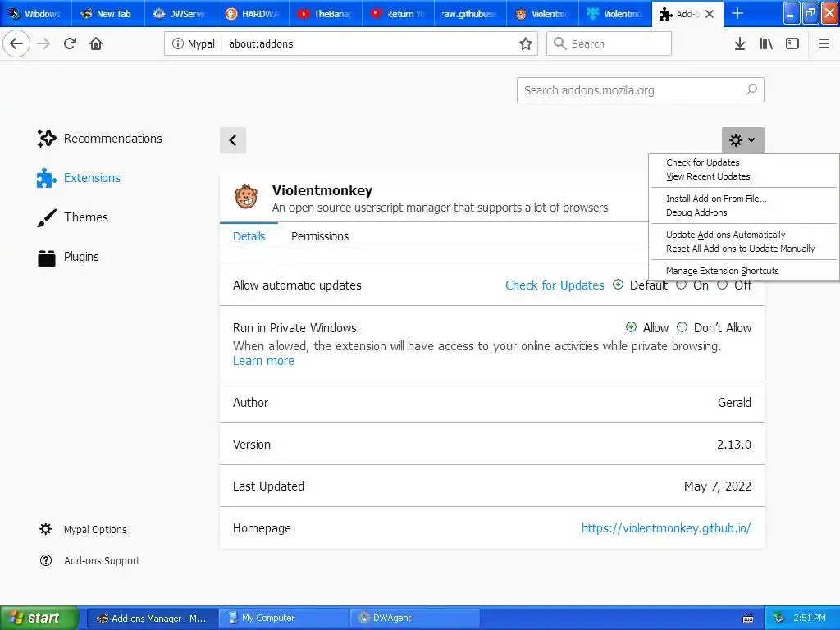Select Off for automatic updates
The height and width of the screenshot is (630, 840).
point(723,285)
